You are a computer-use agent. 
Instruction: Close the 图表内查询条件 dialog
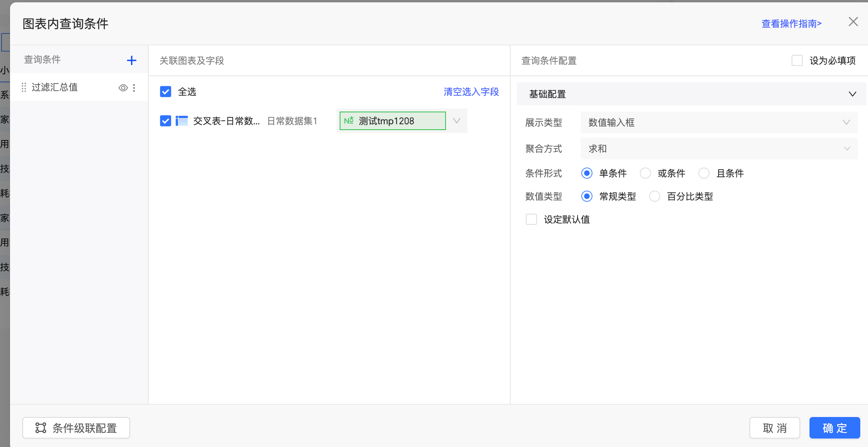tap(853, 22)
